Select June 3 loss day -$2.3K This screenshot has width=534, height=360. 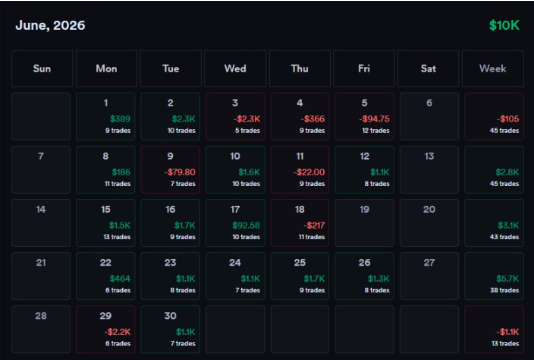pyautogui.click(x=235, y=116)
